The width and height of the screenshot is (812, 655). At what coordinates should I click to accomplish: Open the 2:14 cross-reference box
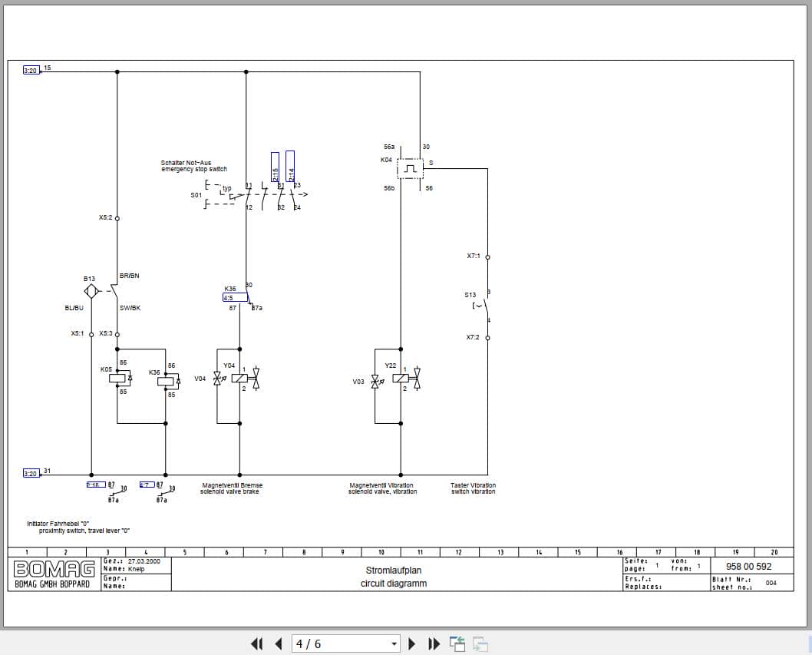291,167
